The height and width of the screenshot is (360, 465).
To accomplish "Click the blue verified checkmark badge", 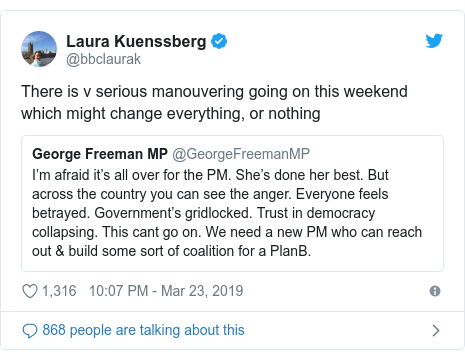I will click(x=219, y=41).
